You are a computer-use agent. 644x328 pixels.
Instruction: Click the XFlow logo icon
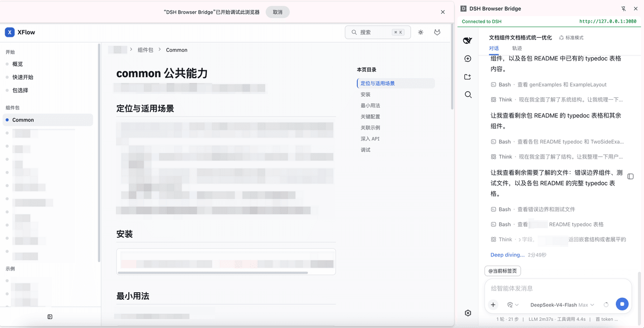pos(10,32)
